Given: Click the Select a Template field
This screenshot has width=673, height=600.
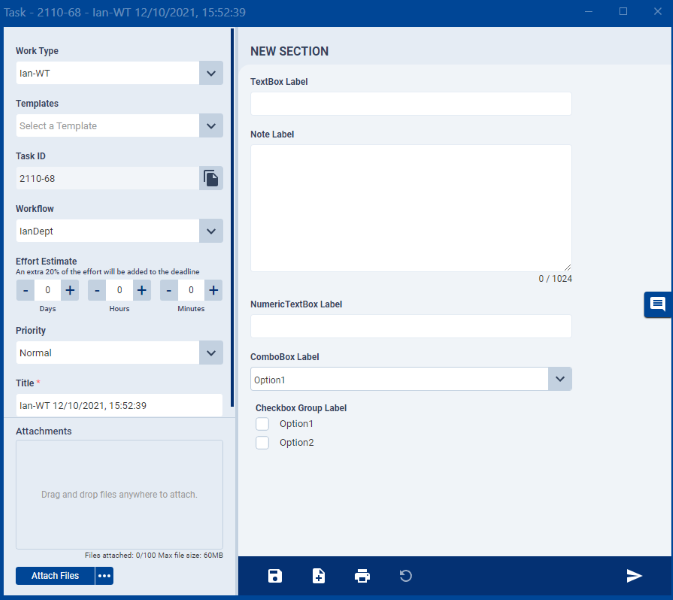Looking at the screenshot, I should pyautogui.click(x=107, y=126).
